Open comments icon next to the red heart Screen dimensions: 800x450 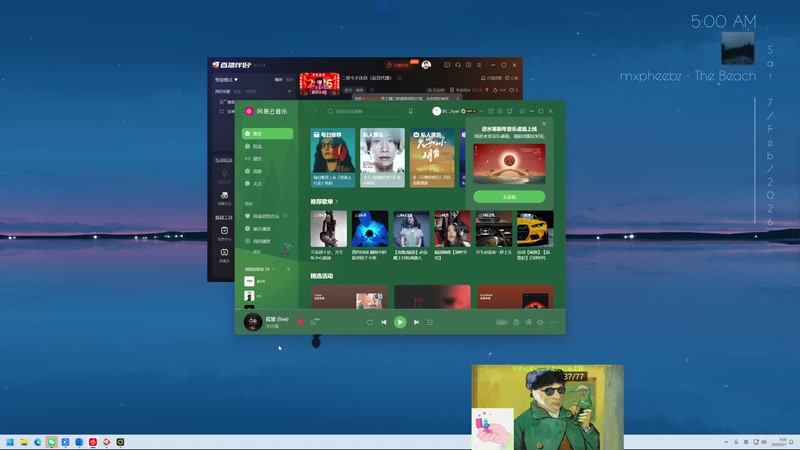(x=314, y=322)
